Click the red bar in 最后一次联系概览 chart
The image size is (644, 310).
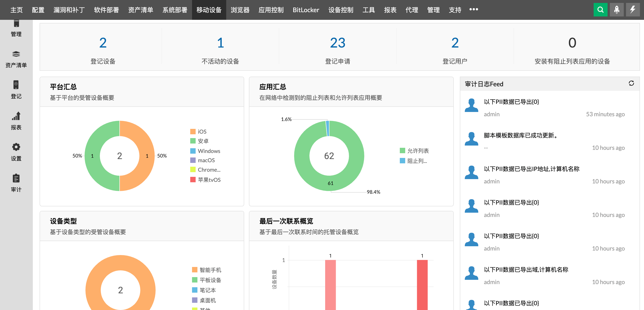click(x=330, y=283)
